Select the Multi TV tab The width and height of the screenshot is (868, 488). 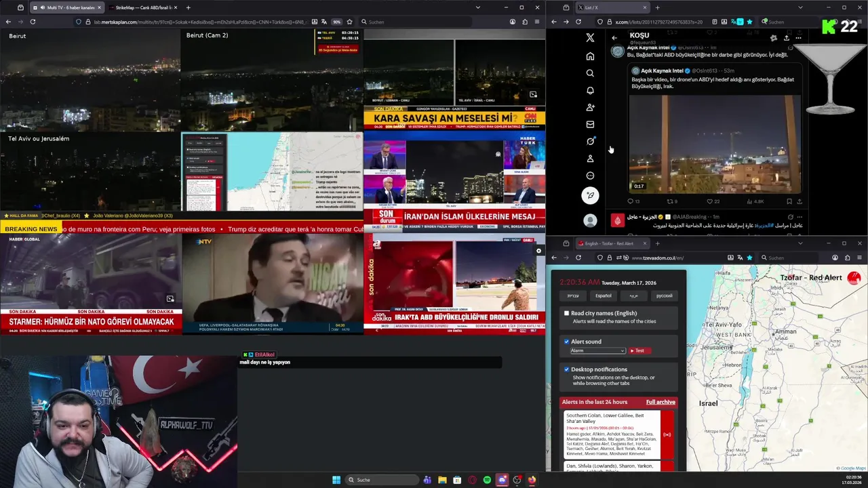tap(68, 7)
